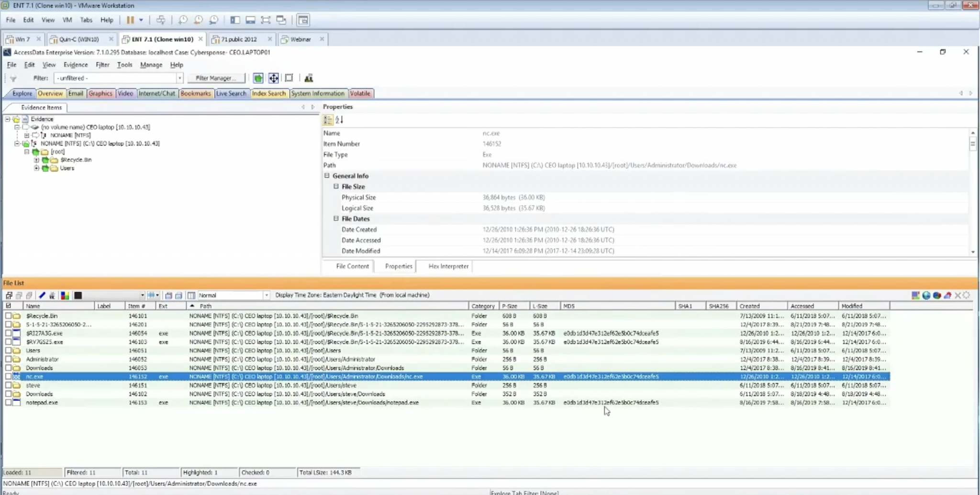Open the Filter dropdown showing unfiltered
Screen dimensions: 980x495
point(179,78)
